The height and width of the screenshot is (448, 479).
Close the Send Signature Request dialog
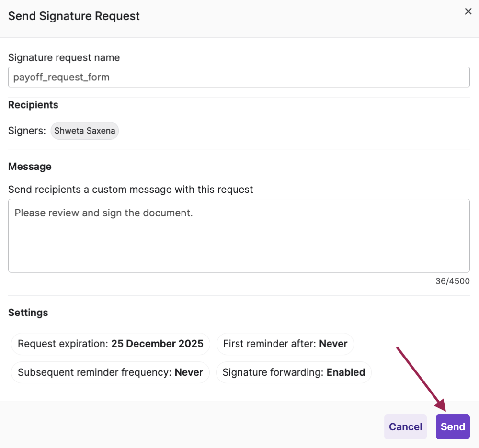468,12
